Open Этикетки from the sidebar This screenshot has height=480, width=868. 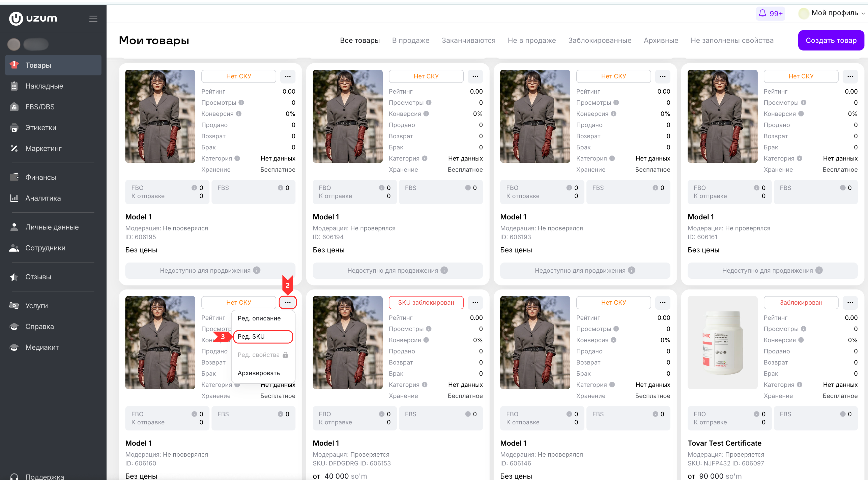point(53,128)
